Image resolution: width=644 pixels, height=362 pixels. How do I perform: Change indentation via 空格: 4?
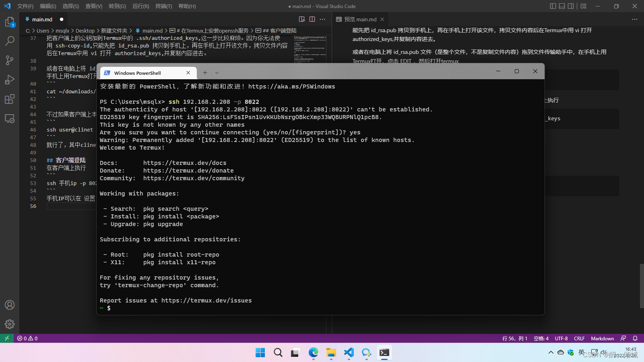coord(541,338)
